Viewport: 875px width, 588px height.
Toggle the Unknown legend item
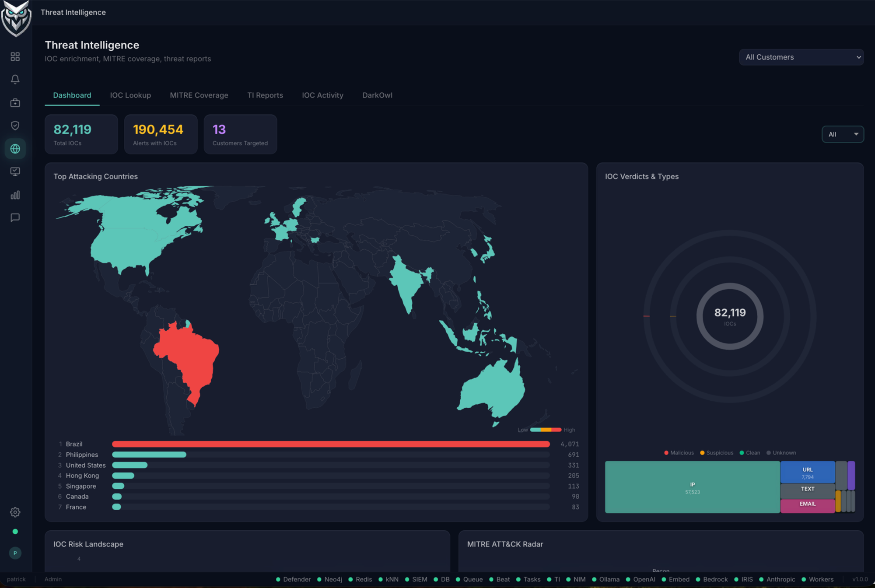pyautogui.click(x=781, y=453)
